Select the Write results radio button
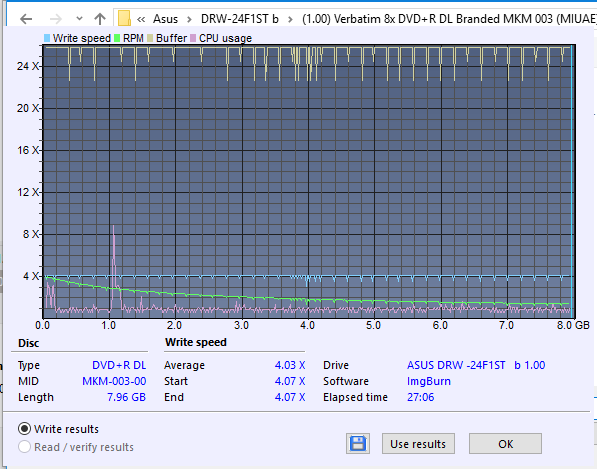597x469 pixels. pyautogui.click(x=24, y=429)
